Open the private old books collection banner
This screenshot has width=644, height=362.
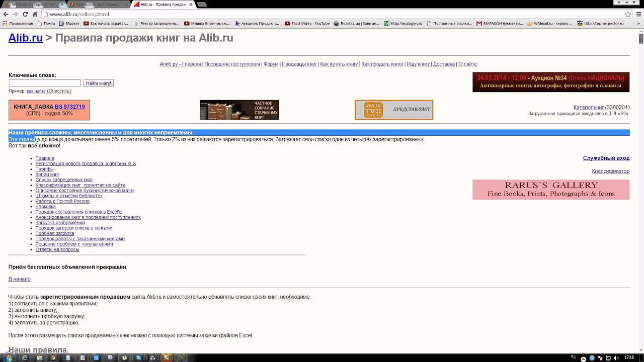pos(239,110)
